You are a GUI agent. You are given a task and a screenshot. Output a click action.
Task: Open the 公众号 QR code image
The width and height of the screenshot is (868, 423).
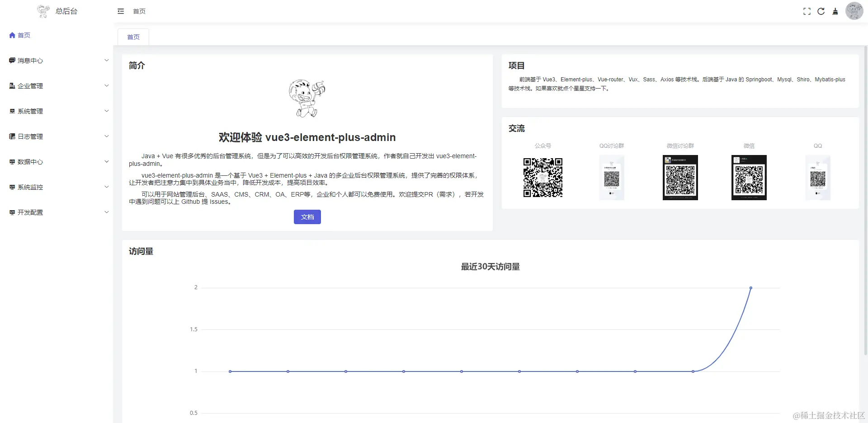coord(543,178)
